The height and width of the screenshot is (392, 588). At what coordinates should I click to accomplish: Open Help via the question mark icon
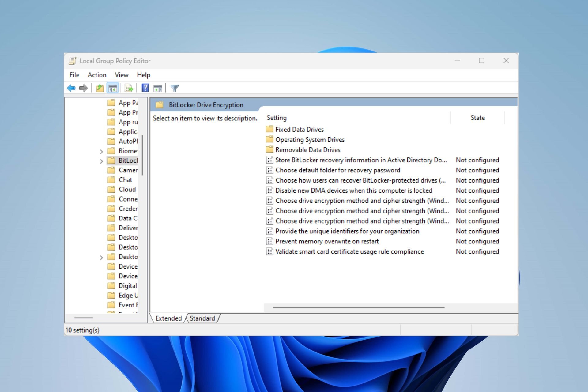pyautogui.click(x=145, y=88)
